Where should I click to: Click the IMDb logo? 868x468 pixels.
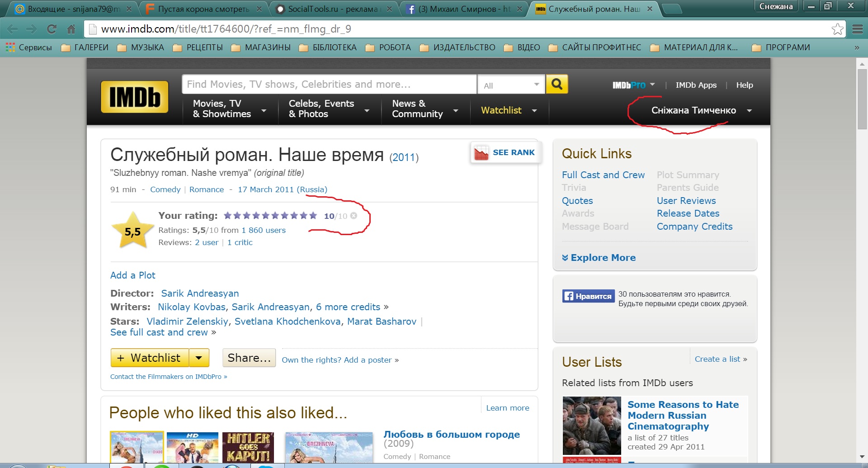click(x=134, y=97)
